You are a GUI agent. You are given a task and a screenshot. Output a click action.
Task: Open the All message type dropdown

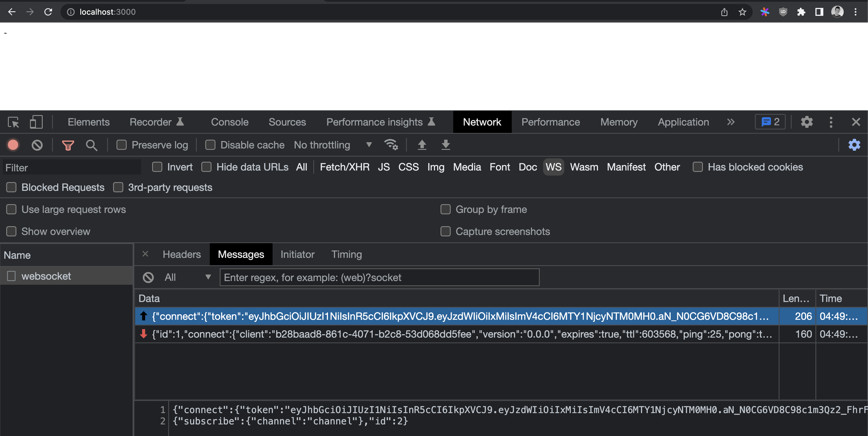point(188,277)
